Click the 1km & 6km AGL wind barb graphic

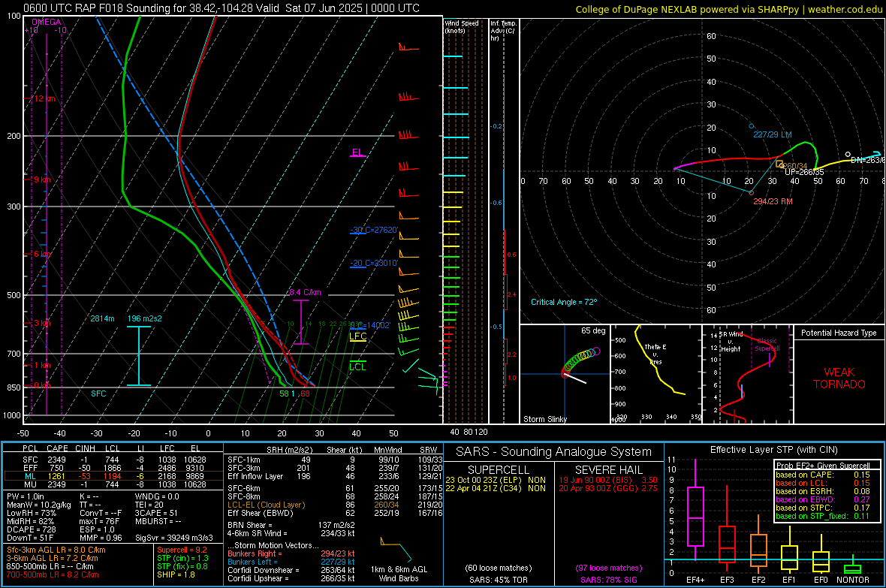point(397,550)
